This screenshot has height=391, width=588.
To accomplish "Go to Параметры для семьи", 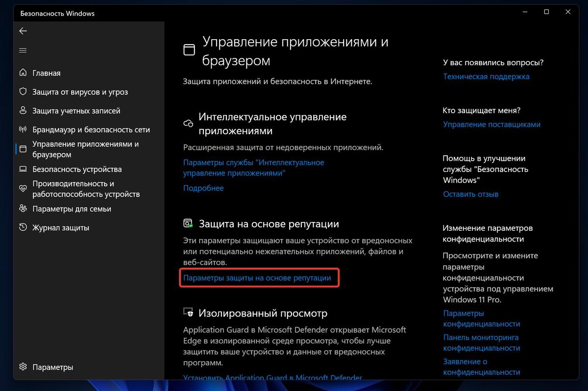I will (72, 209).
